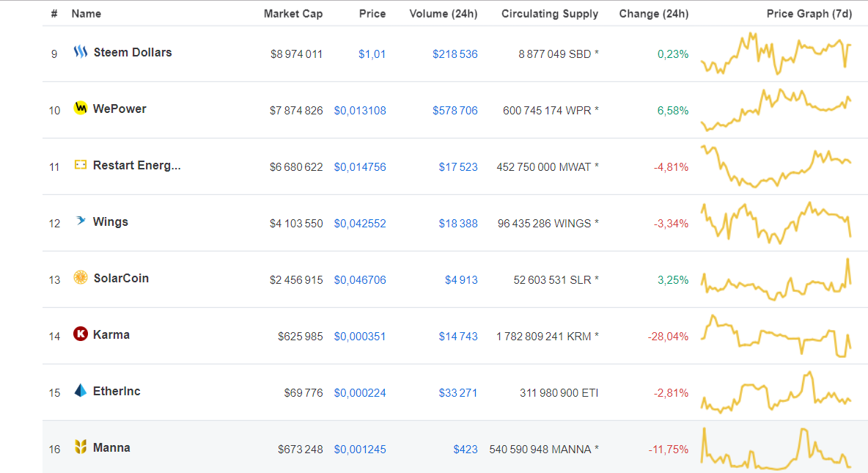The height and width of the screenshot is (473, 868).
Task: Open the EtherInc coin page
Action: click(x=117, y=392)
